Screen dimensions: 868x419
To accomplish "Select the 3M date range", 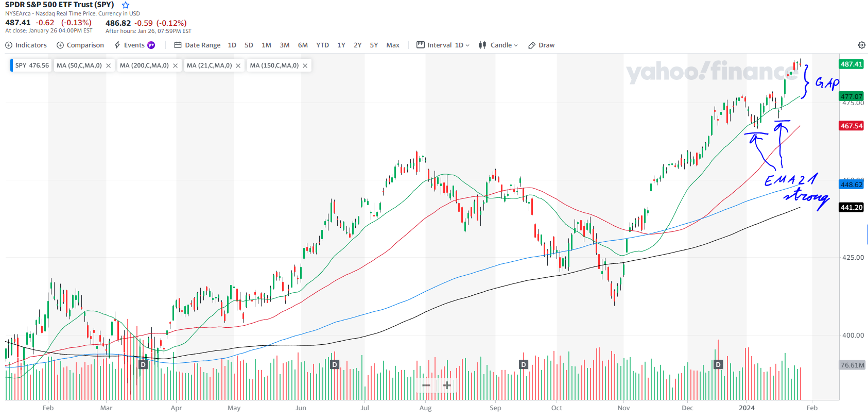I will [284, 45].
